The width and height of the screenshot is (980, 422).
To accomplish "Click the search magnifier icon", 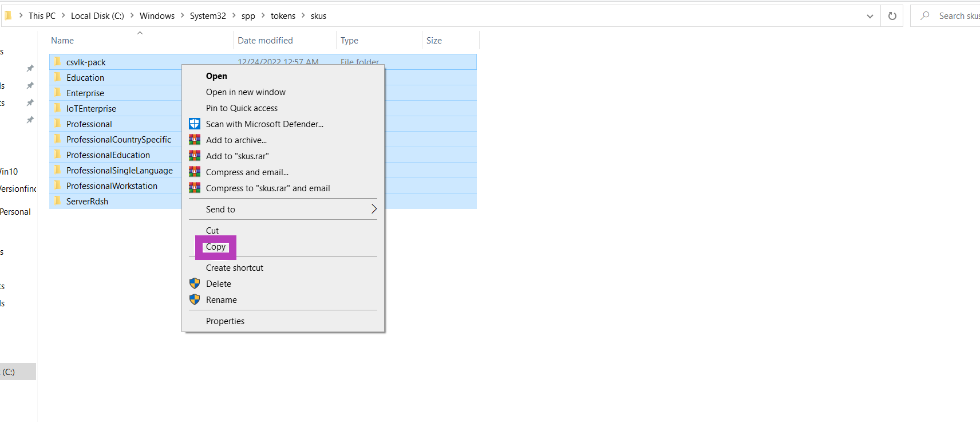I will click(x=925, y=16).
